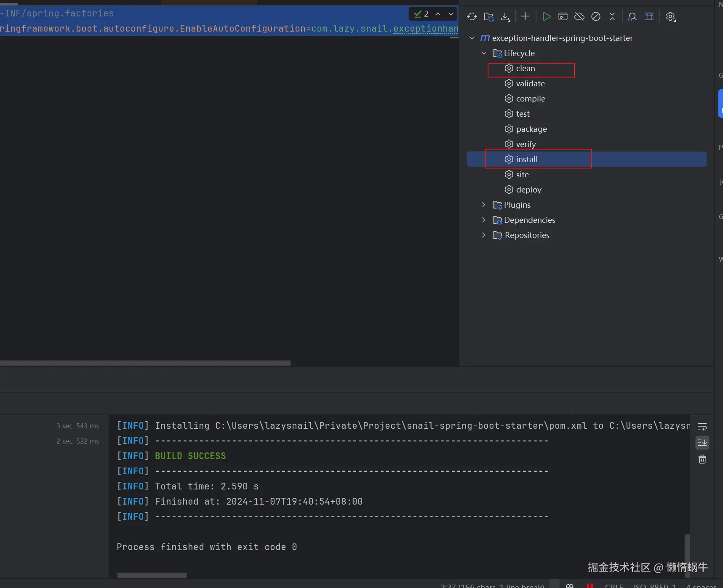
Task: Select the Lifecycle node
Action: click(519, 53)
